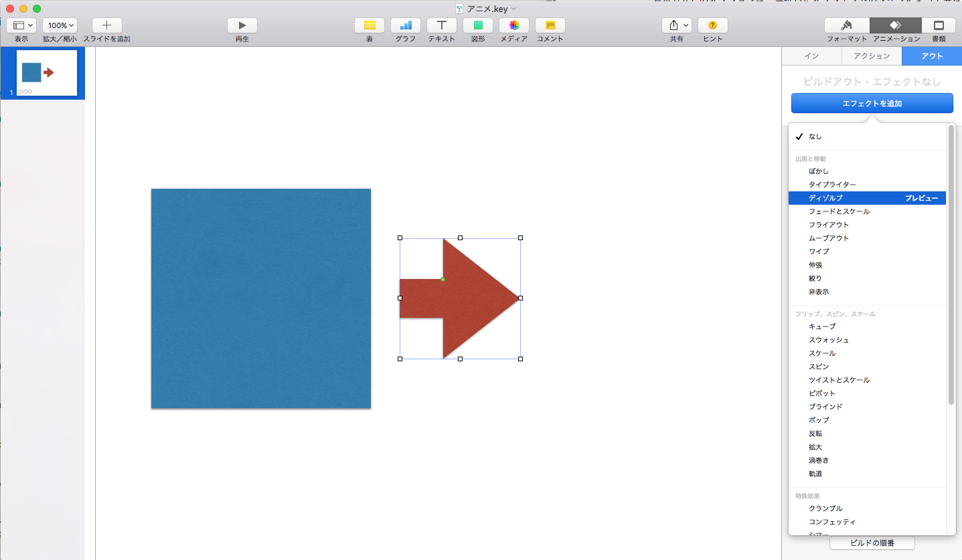This screenshot has width=962, height=560.
Task: Add a comment with the コメント icon
Action: pyautogui.click(x=550, y=25)
